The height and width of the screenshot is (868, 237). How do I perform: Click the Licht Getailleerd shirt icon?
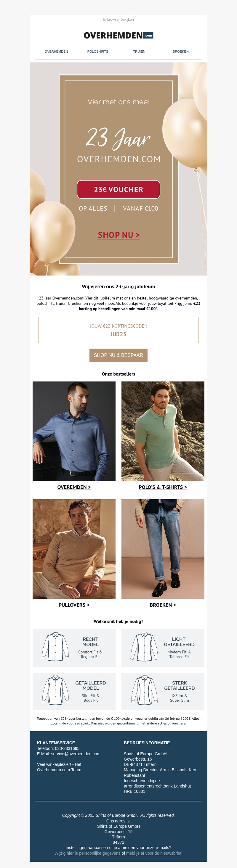tap(144, 647)
